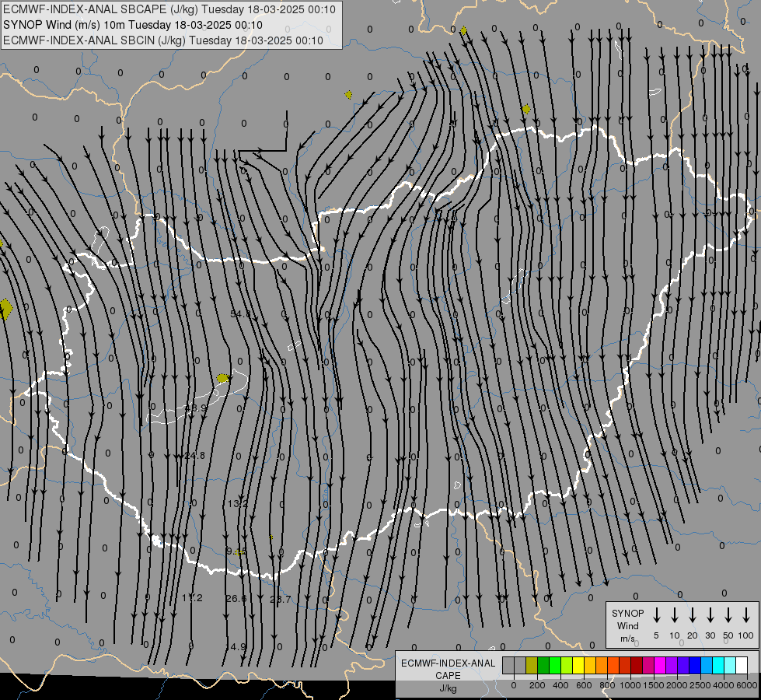Viewport: 761px width, 700px height.
Task: Click the wind arrow above the 50 m/s label
Action: click(728, 615)
